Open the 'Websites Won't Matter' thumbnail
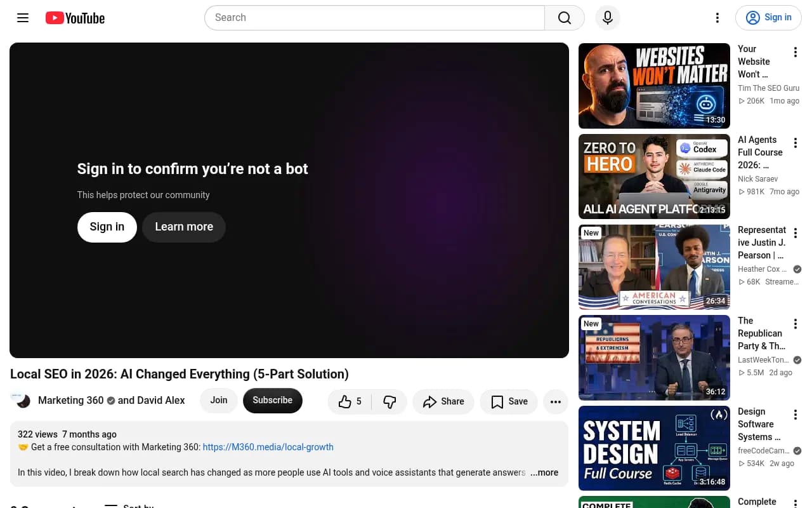This screenshot has width=812, height=508. click(x=654, y=86)
